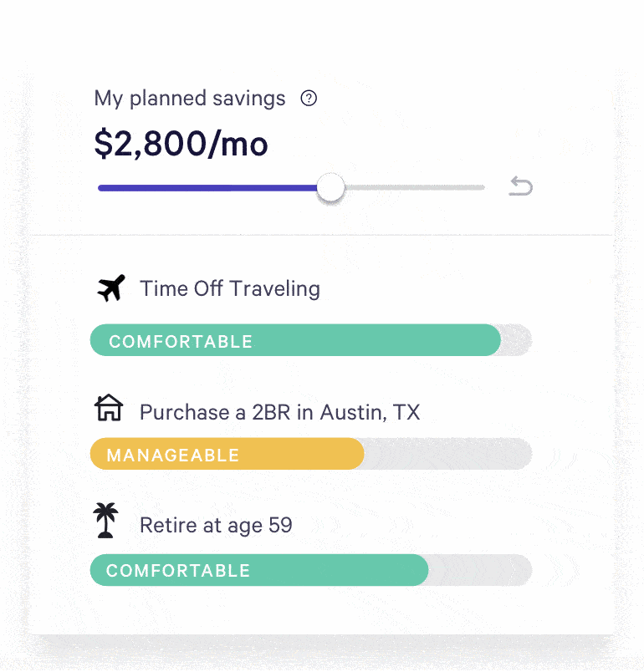Image resolution: width=644 pixels, height=672 pixels.
Task: Click the gray remainder of the traveling bar
Action: tap(516, 340)
